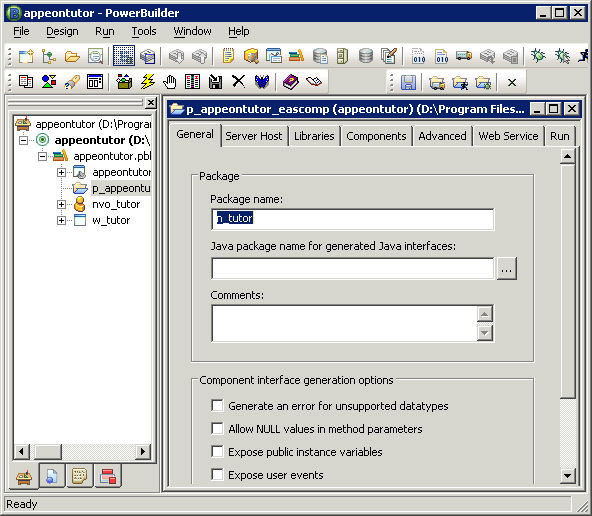The width and height of the screenshot is (592, 516).
Task: Collapse the appeontutor.pbl library node
Action: point(42,156)
